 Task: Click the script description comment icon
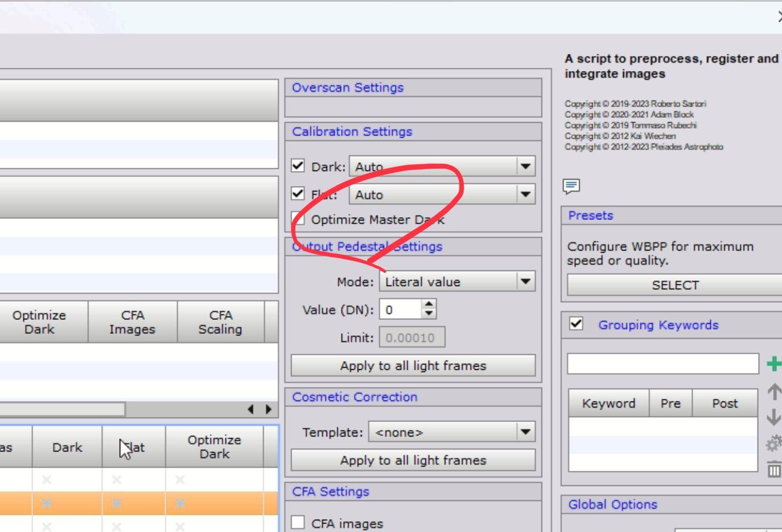coord(572,186)
